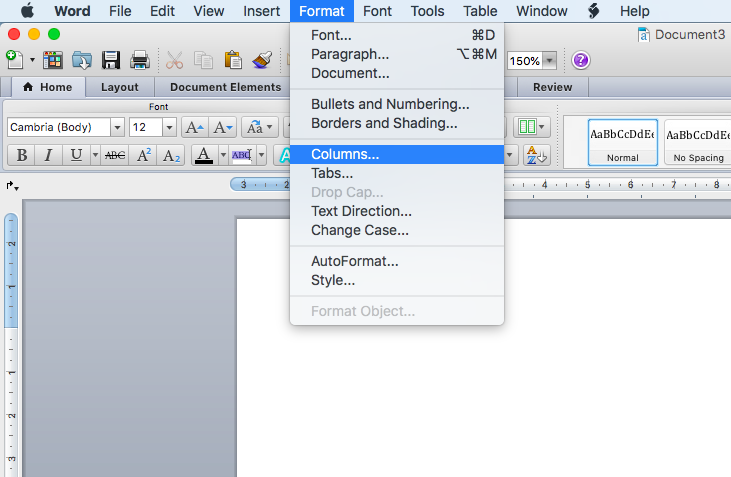Apply the No Spacing style thumbnail

pyautogui.click(x=696, y=141)
